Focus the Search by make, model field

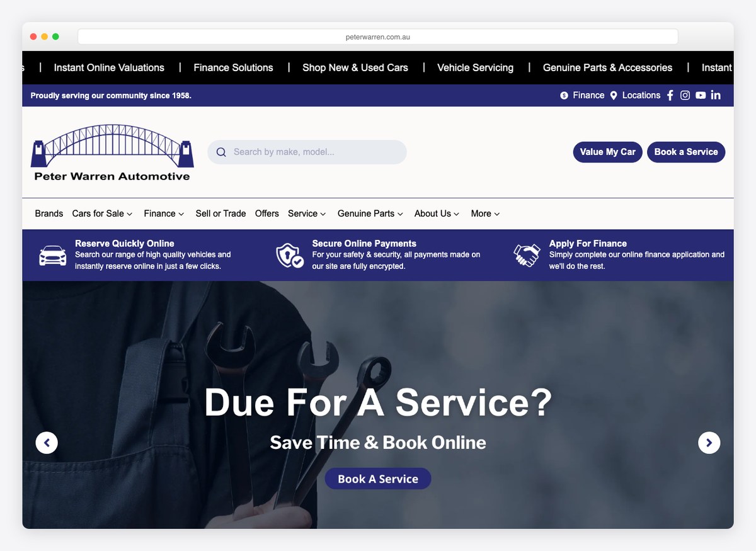click(x=307, y=152)
